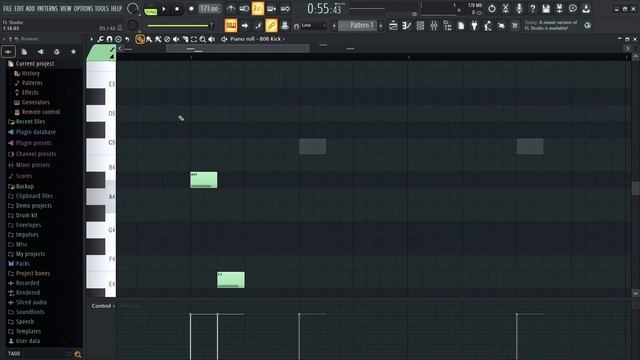This screenshot has width=640, height=360.
Task: Toggle wait for input to start playing
Action: (x=244, y=9)
